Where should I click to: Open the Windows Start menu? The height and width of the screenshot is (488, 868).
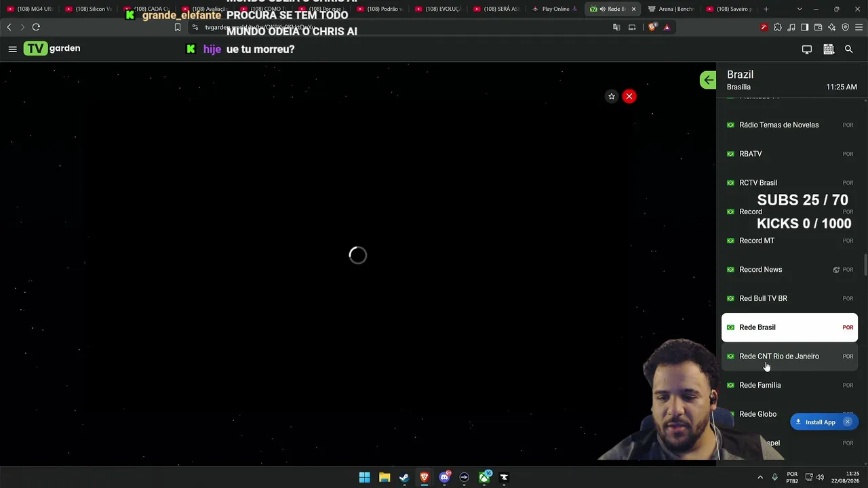(364, 477)
